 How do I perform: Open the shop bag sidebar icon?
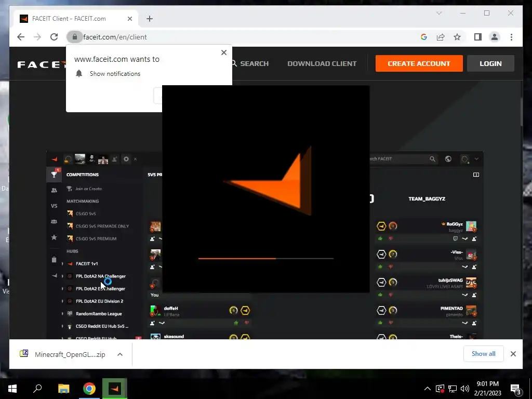(x=54, y=260)
